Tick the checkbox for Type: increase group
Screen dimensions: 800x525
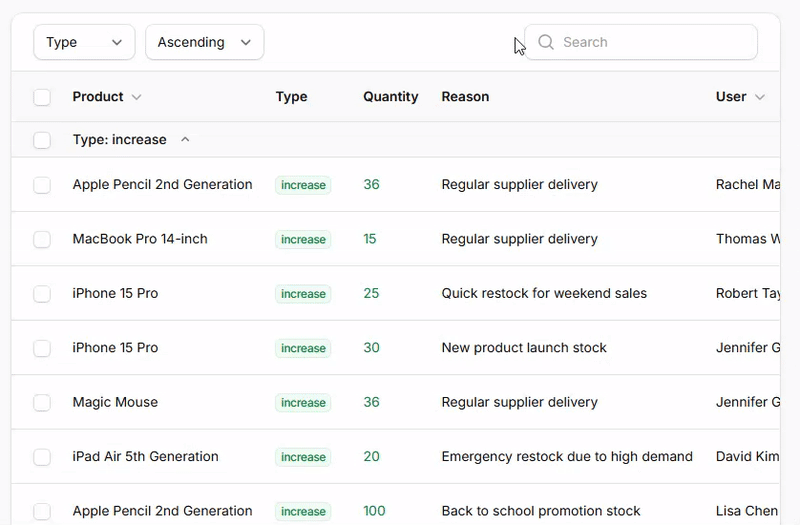point(42,140)
